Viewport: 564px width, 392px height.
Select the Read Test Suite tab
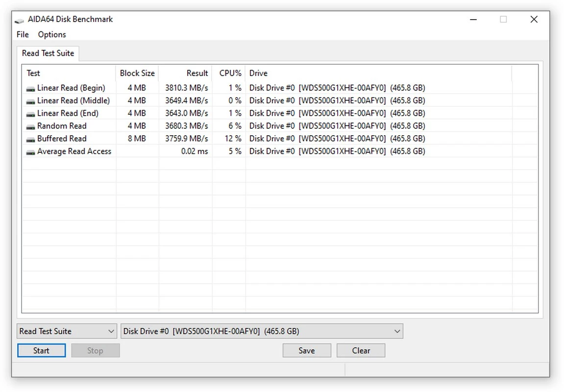click(x=48, y=53)
